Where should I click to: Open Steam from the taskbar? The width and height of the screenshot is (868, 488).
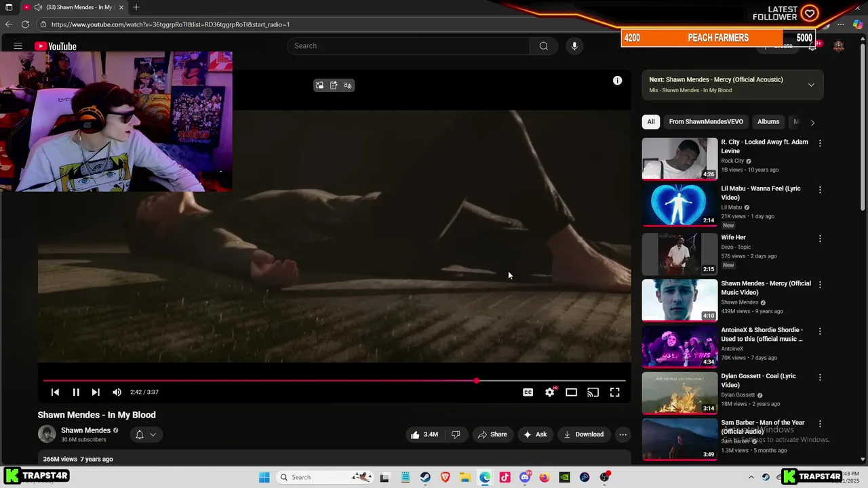(425, 477)
